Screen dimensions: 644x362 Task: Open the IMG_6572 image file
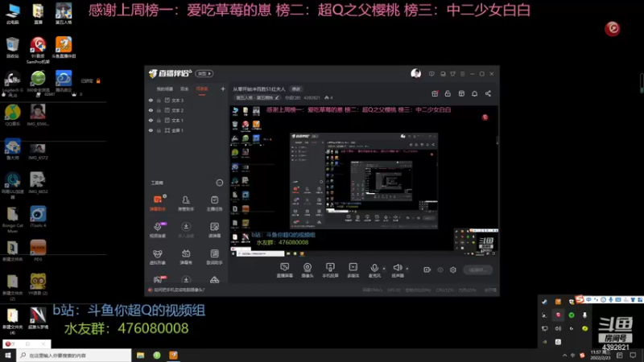pos(38,151)
